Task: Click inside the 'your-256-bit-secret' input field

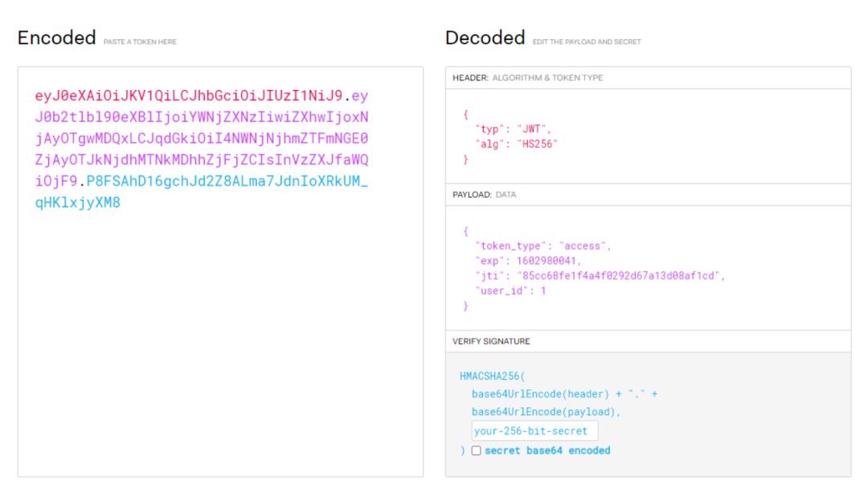Action: pyautogui.click(x=534, y=430)
